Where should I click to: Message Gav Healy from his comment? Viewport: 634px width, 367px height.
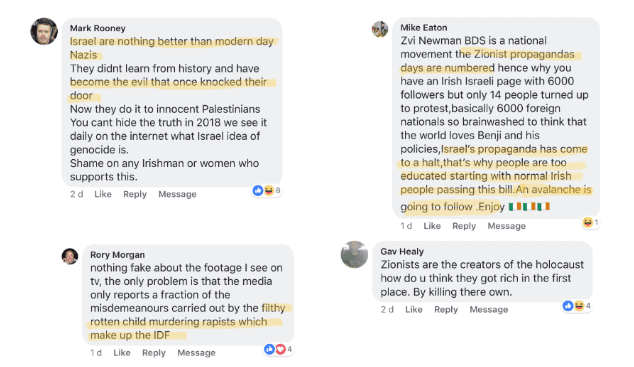[488, 310]
